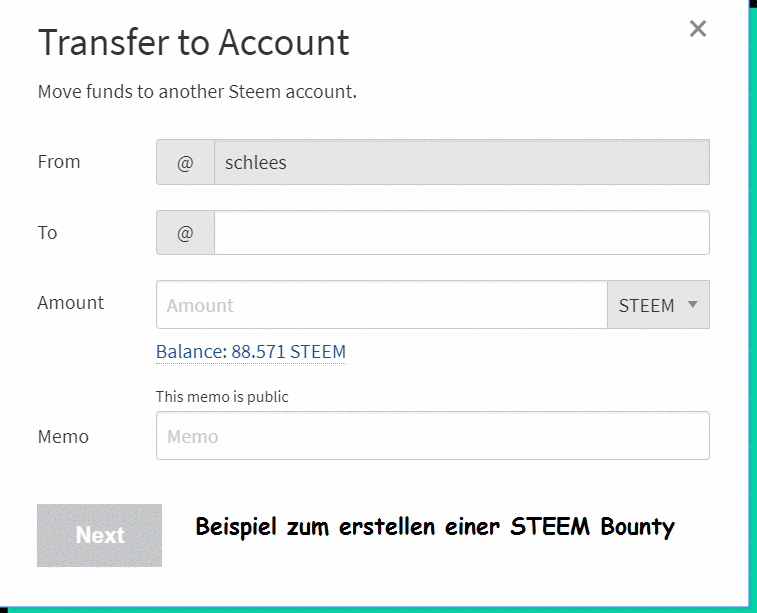
Task: Click the arrow next to STEEM
Action: click(x=692, y=305)
